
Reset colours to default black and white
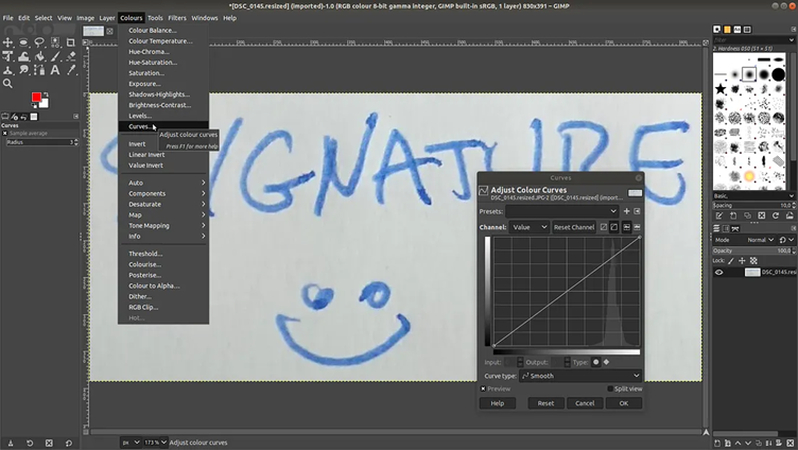pyautogui.click(x=34, y=106)
